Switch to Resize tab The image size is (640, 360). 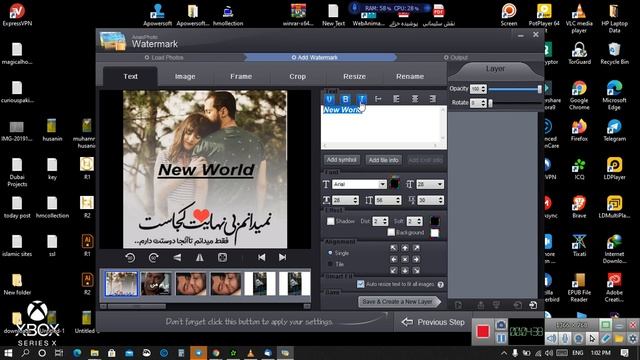(354, 76)
